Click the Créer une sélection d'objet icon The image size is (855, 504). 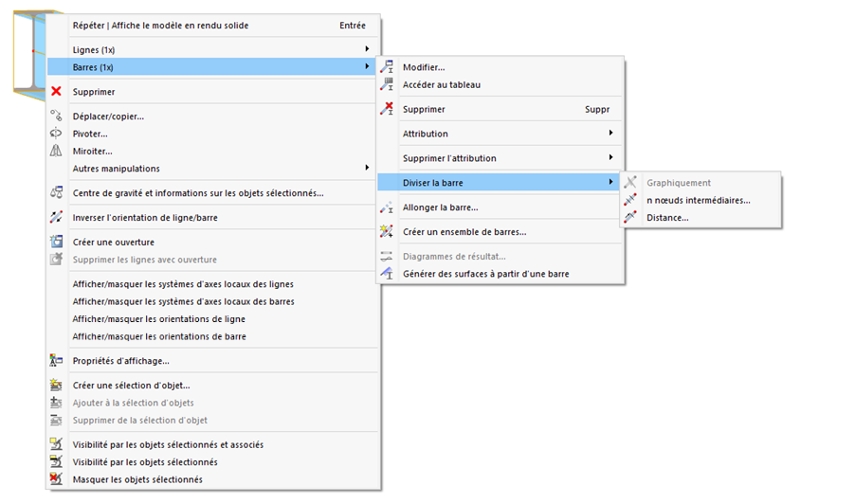56,386
